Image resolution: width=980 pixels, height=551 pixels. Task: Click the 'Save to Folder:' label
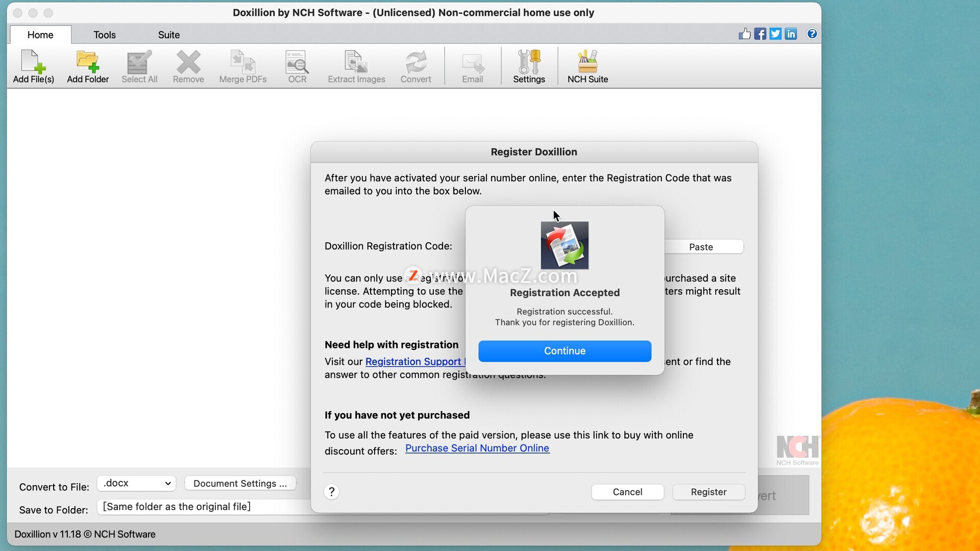coord(54,510)
